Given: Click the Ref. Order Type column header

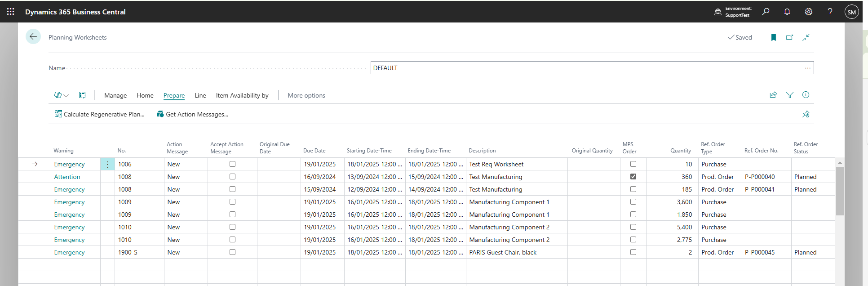Looking at the screenshot, I should tap(713, 148).
